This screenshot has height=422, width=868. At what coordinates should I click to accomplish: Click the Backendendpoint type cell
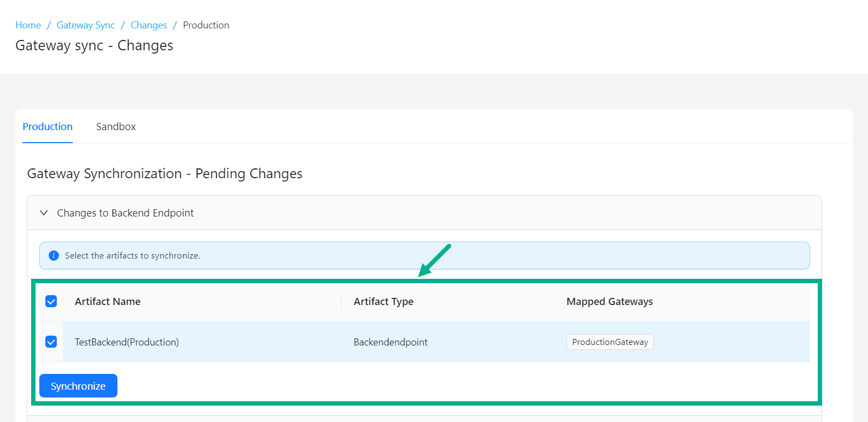click(391, 342)
